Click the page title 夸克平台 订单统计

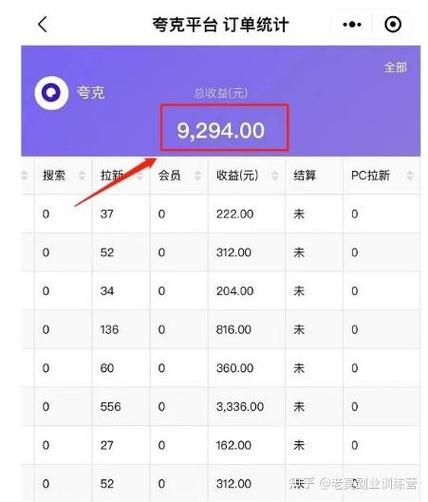(220, 25)
